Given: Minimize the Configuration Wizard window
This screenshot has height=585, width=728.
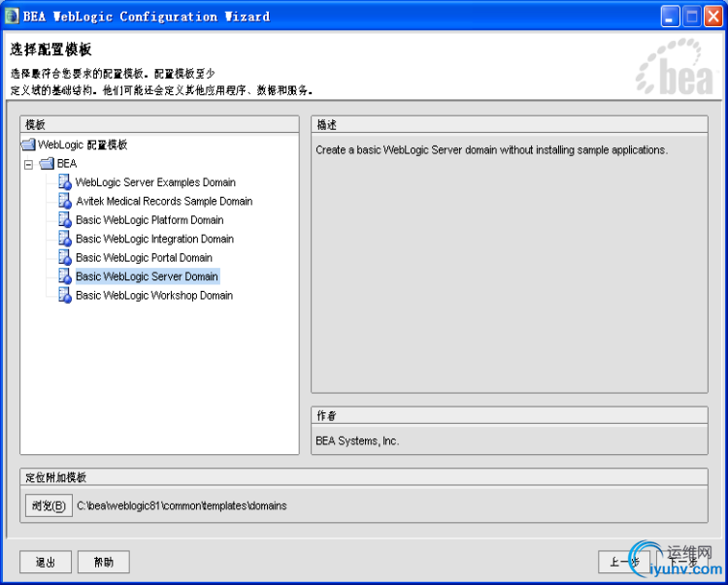Looking at the screenshot, I should [x=670, y=16].
